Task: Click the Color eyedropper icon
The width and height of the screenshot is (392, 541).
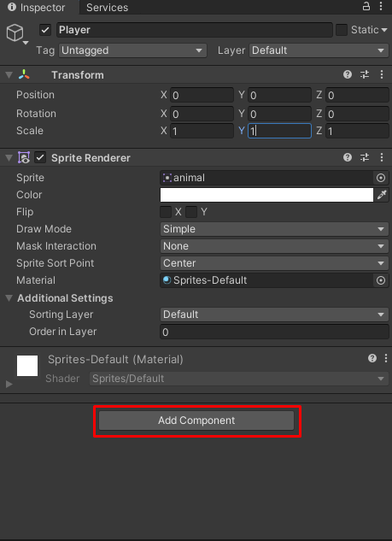Action: click(382, 195)
